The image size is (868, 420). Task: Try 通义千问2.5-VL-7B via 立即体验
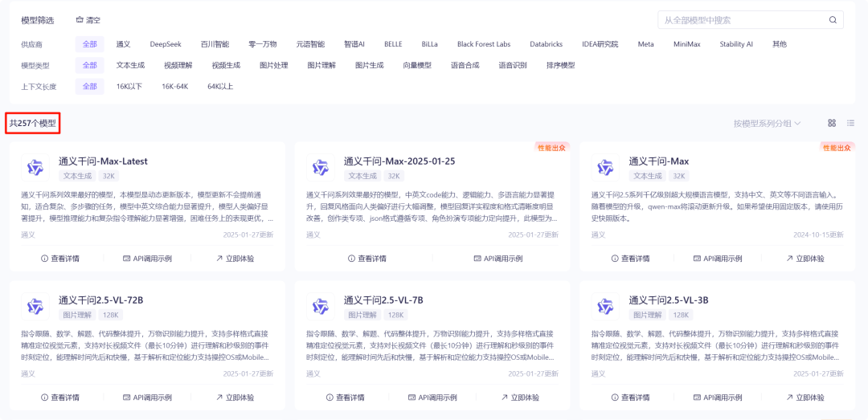(x=520, y=398)
